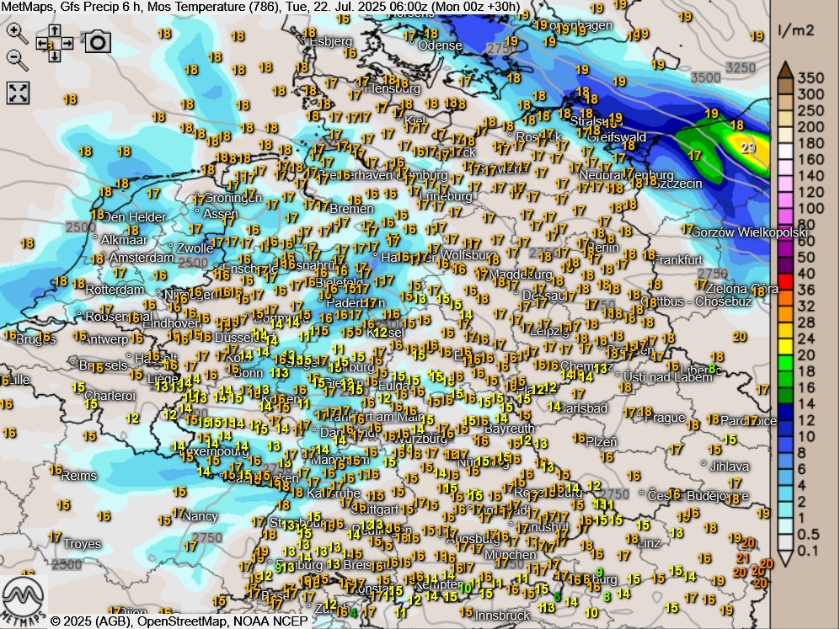Take a map snapshot with the camera icon
Viewport: 840px width, 629px height.
[97, 42]
